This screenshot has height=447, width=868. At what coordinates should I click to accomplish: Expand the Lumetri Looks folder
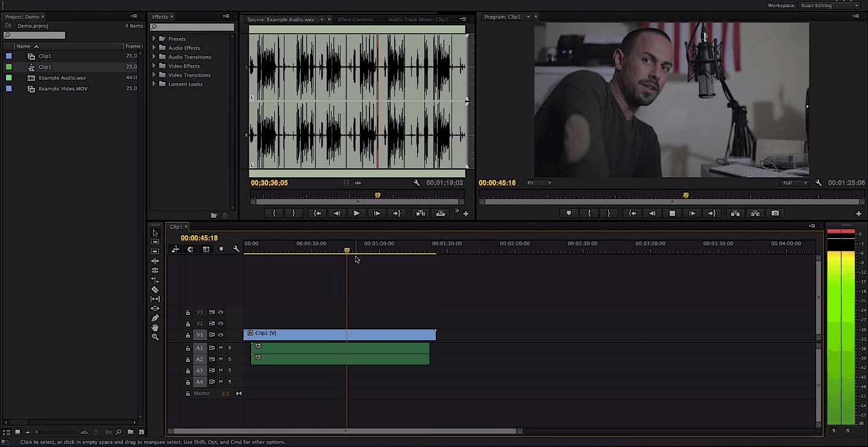[154, 84]
